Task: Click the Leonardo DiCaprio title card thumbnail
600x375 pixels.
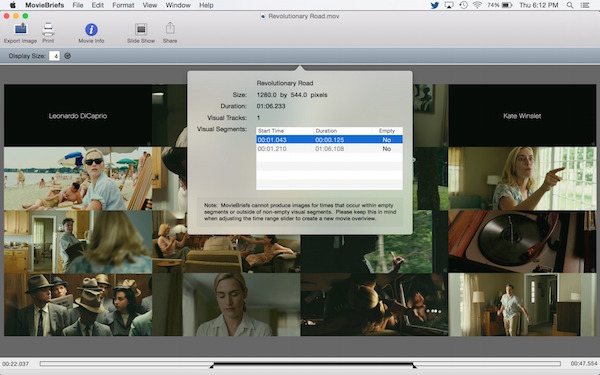Action: [x=78, y=116]
